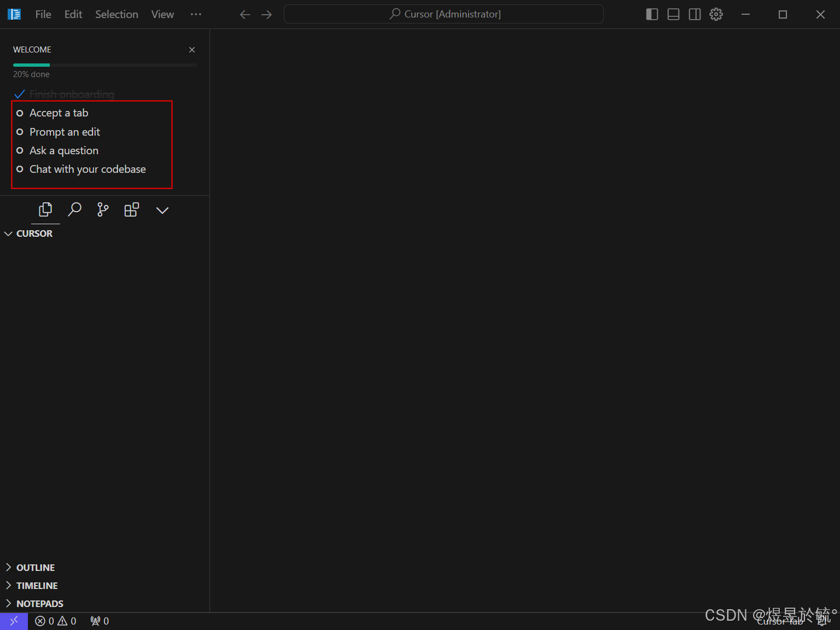This screenshot has height=630, width=840.
Task: Collapse the CURSOR folder section
Action: (34, 234)
